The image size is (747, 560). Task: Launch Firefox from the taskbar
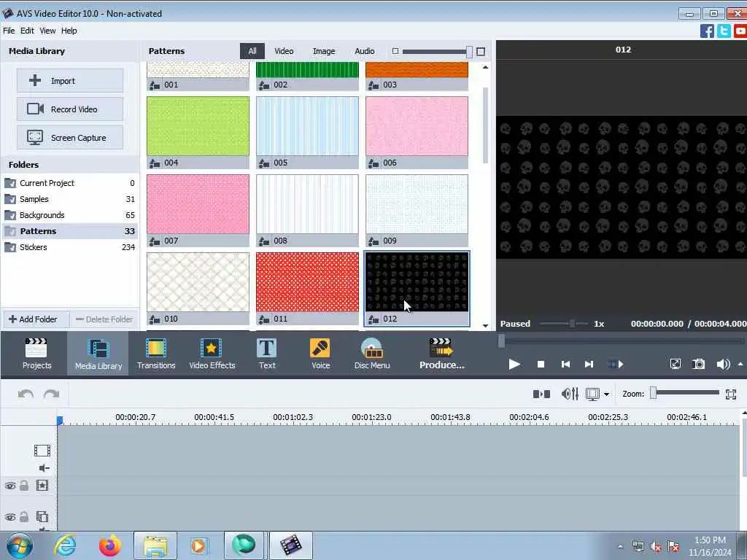109,545
